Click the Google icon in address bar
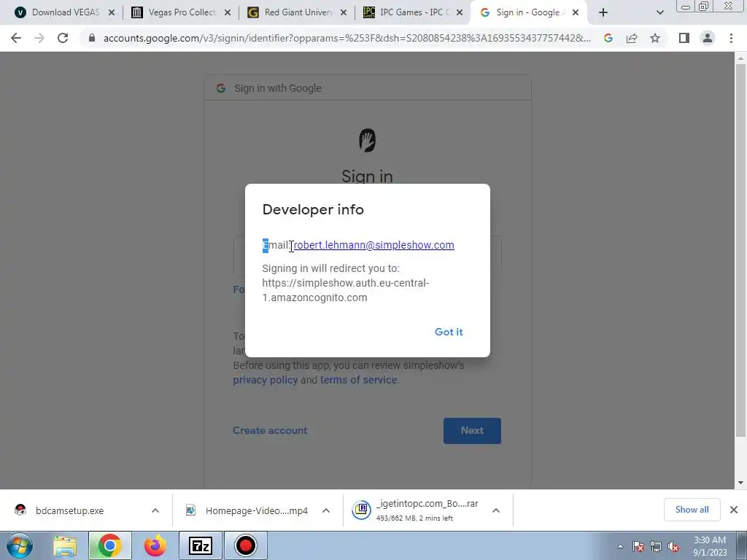Image resolution: width=747 pixels, height=560 pixels. pos(608,38)
